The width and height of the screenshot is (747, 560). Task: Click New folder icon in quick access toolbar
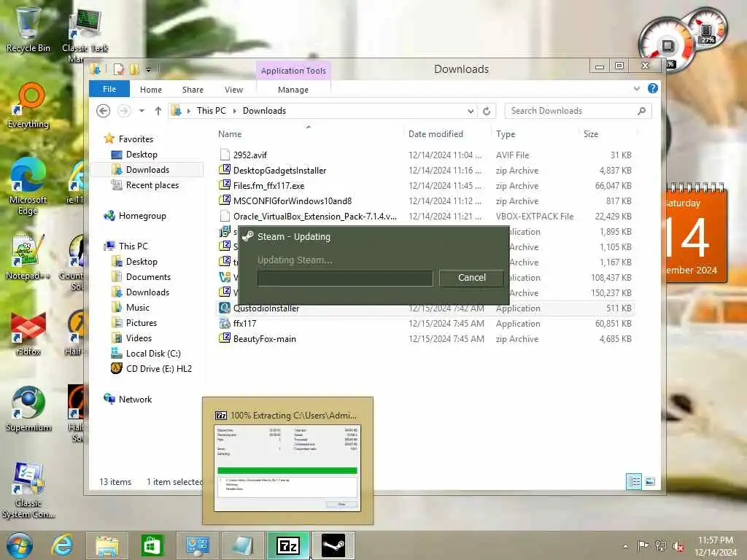click(135, 70)
